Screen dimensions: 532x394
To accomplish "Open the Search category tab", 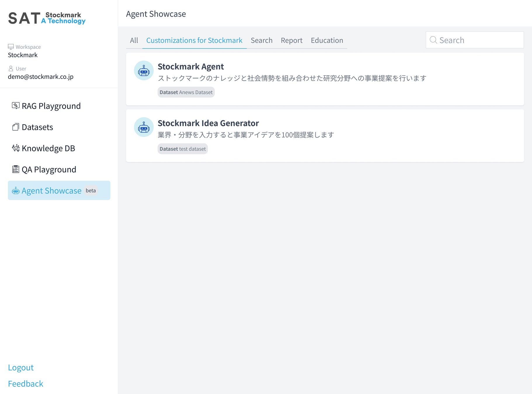I will tap(262, 40).
